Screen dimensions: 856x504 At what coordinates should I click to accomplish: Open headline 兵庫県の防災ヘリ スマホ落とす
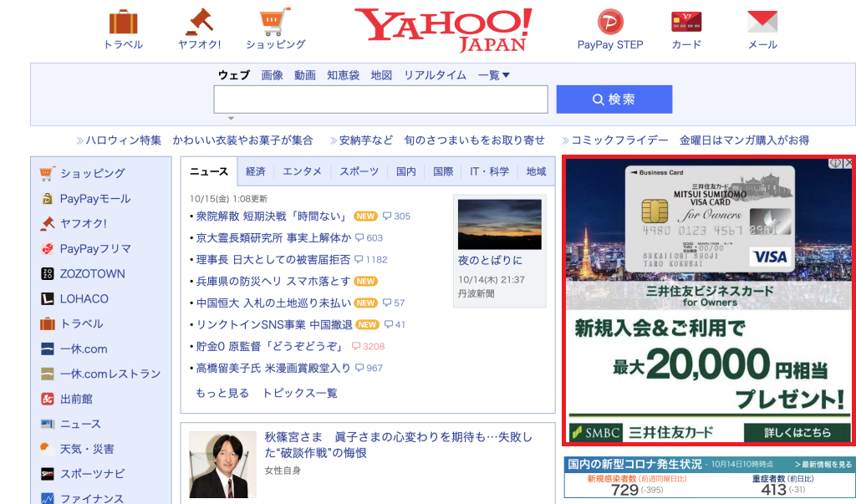click(x=273, y=281)
